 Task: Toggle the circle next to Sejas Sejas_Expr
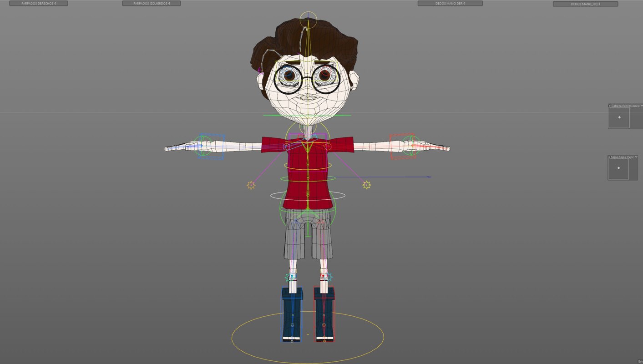coord(609,157)
